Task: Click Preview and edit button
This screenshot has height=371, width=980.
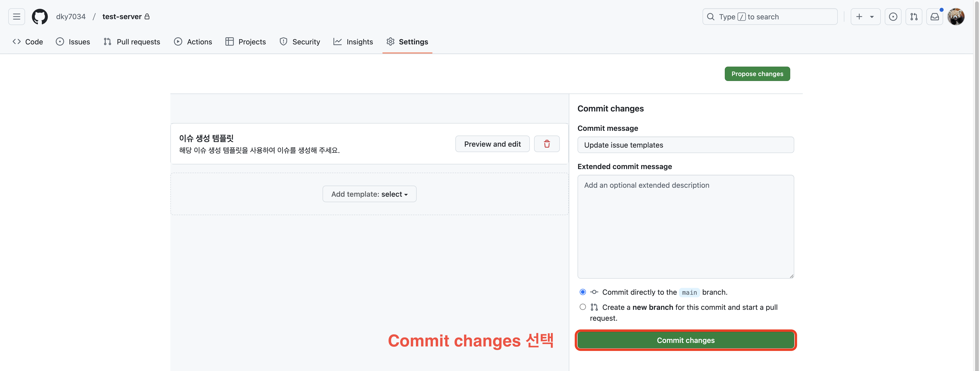Action: [492, 144]
